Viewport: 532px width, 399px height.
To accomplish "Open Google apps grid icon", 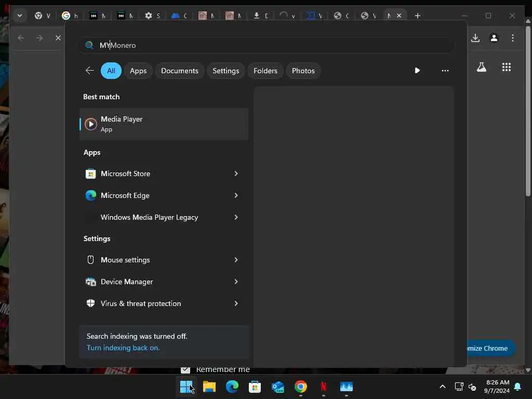I will pyautogui.click(x=506, y=67).
